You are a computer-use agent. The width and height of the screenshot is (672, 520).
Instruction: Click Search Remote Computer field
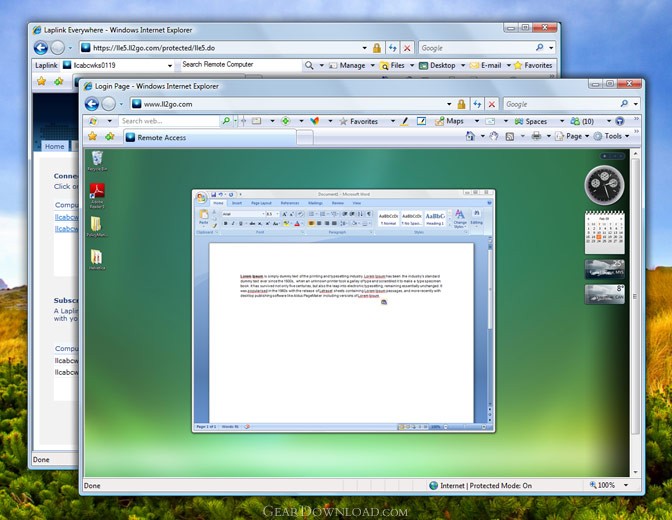(x=241, y=65)
